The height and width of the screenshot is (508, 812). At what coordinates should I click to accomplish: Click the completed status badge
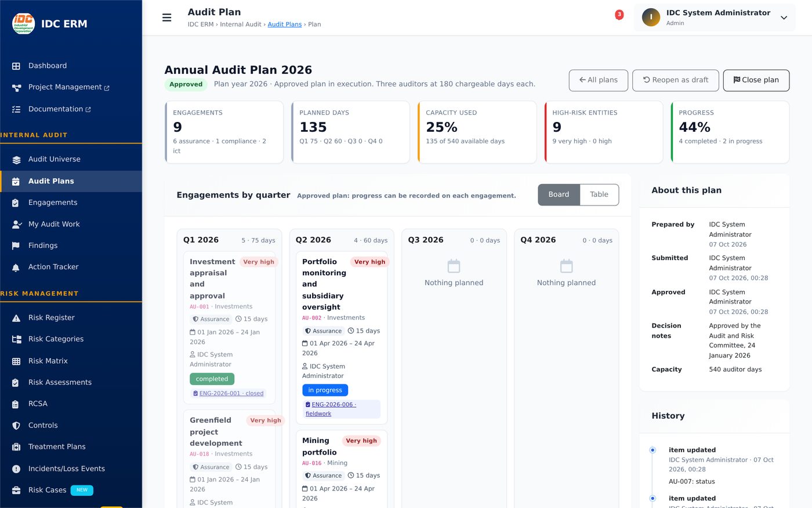pos(212,379)
